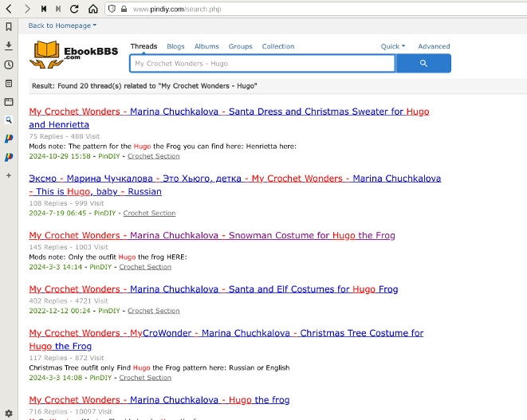Switch to the Collection tab

[x=278, y=46]
